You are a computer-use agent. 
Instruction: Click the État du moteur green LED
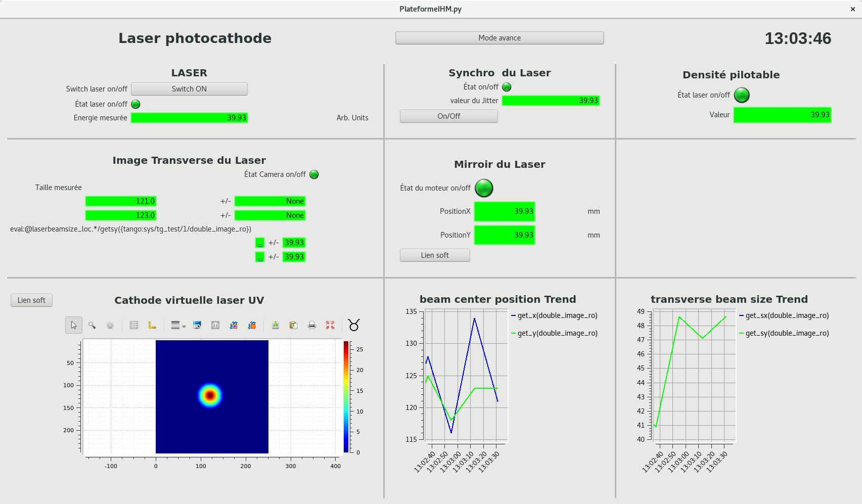pyautogui.click(x=484, y=188)
